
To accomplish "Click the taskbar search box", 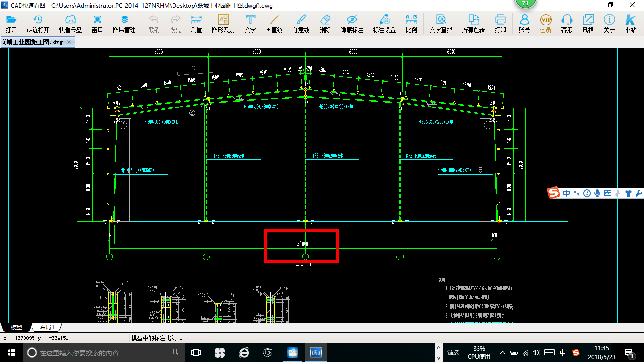I will (x=104, y=353).
